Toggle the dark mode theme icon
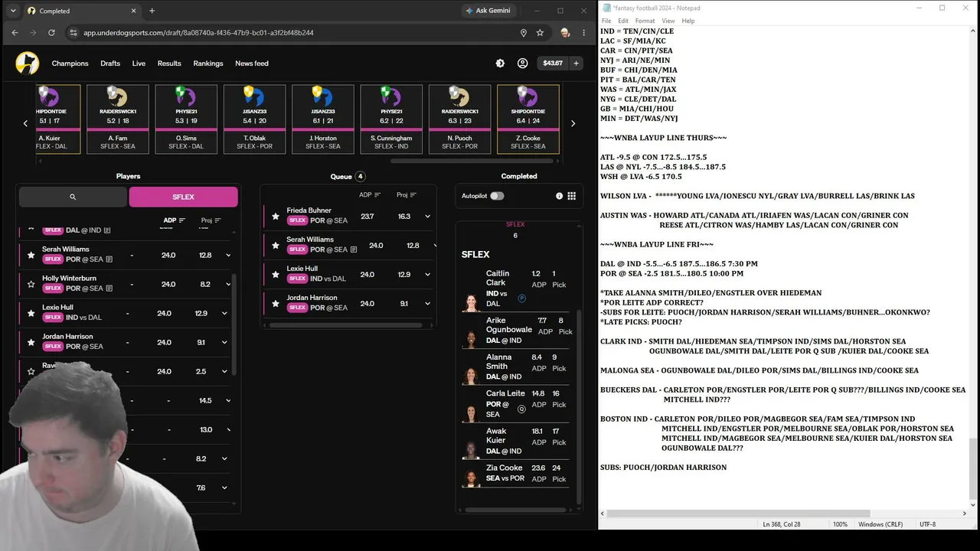The image size is (980, 551). (500, 64)
